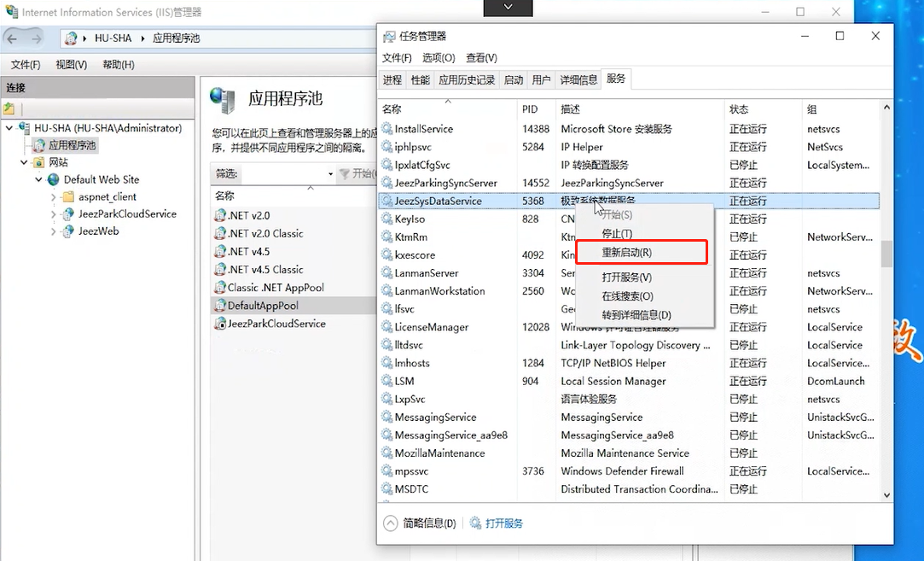Select the .NET v4.5 Classic application pool
The image size is (924, 561).
[x=265, y=270]
